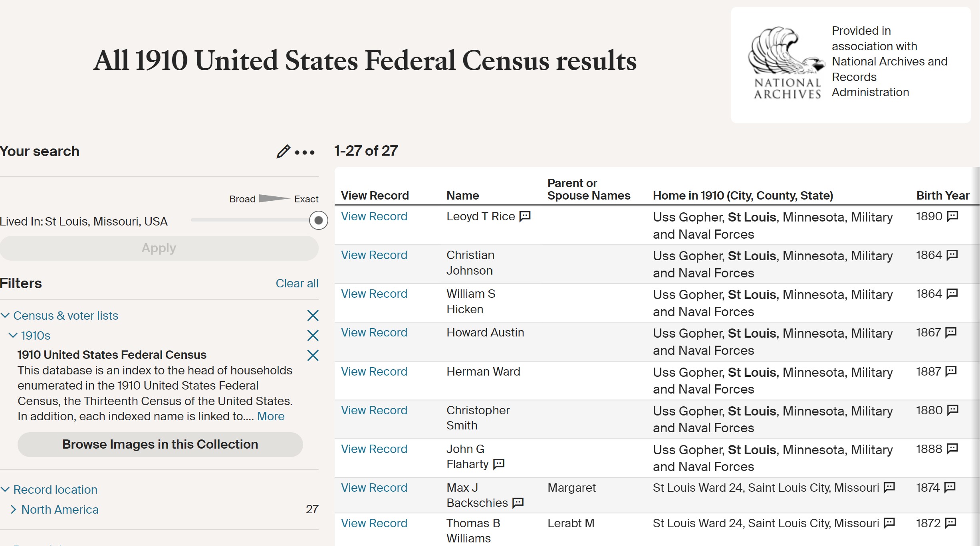The image size is (980, 546).
Task: Remove the 1910s filter with X
Action: (x=313, y=335)
